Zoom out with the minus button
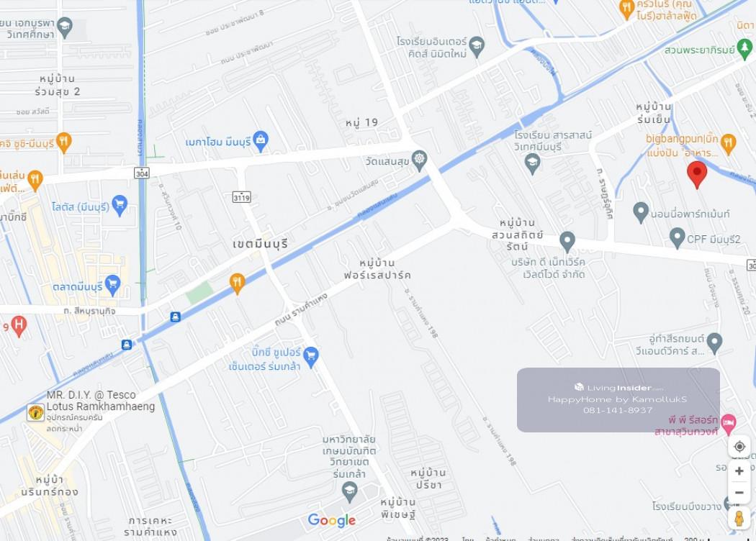Image resolution: width=756 pixels, height=541 pixels. pos(739,493)
